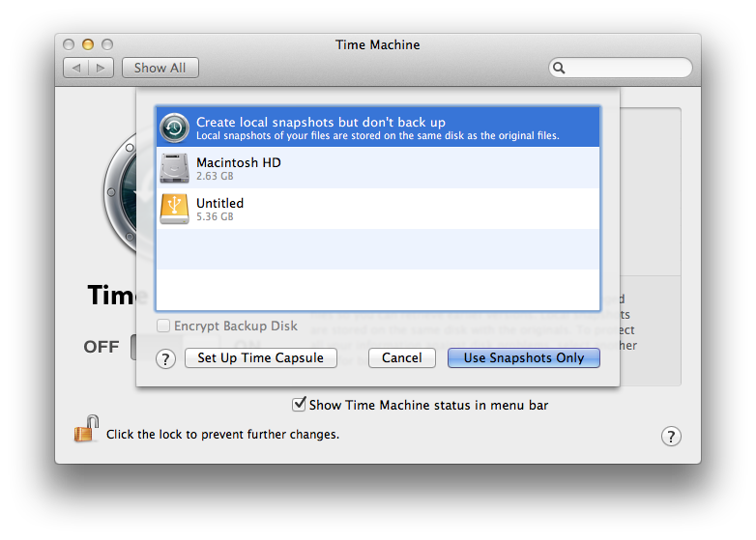The height and width of the screenshot is (540, 756).
Task: Click the Show All button
Action: click(160, 68)
